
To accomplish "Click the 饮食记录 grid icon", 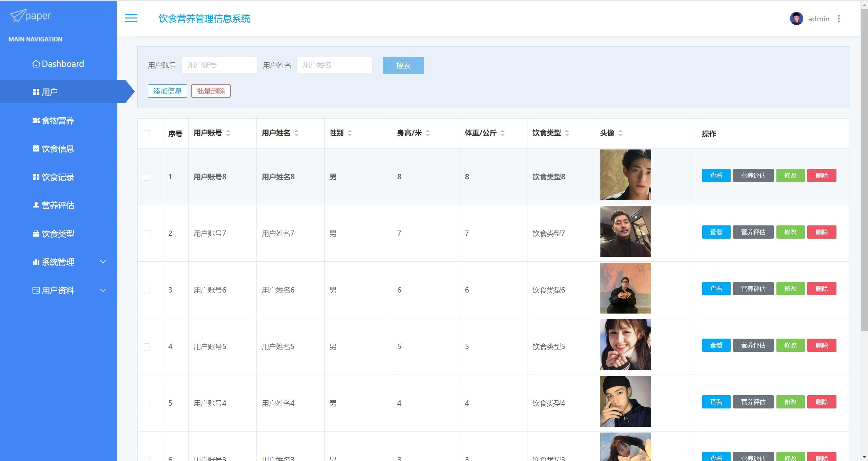I will pyautogui.click(x=36, y=177).
